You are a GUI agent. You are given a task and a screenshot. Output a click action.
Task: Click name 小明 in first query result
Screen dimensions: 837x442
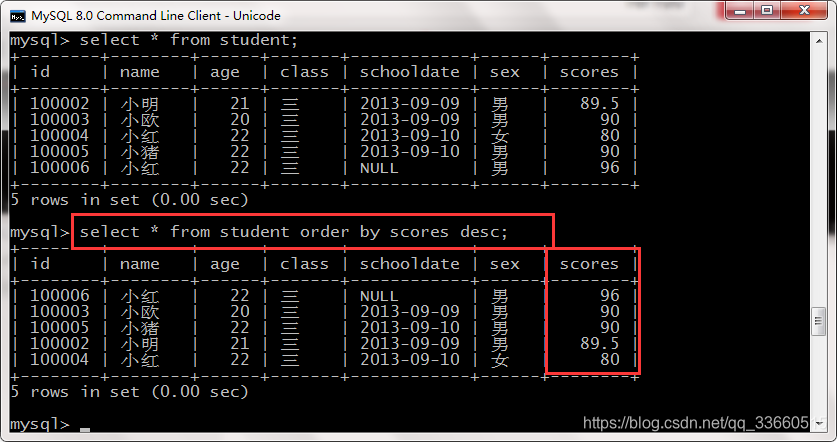[x=140, y=104]
